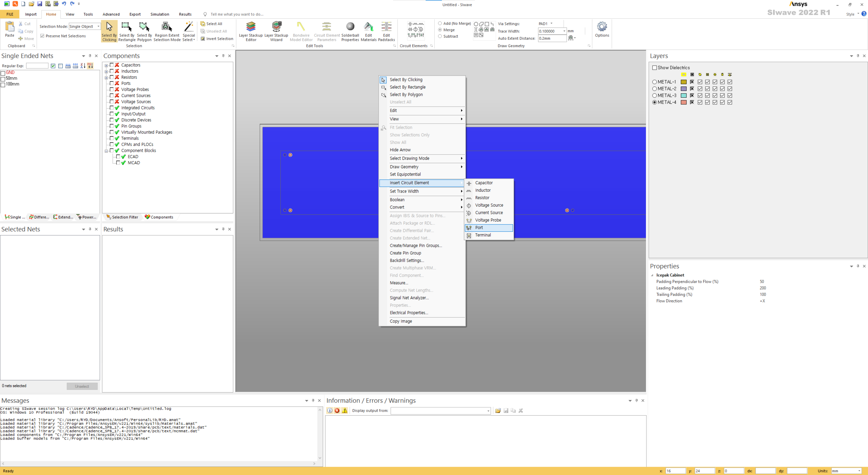Open Solderball Properties
This screenshot has height=475, width=868.
(350, 31)
